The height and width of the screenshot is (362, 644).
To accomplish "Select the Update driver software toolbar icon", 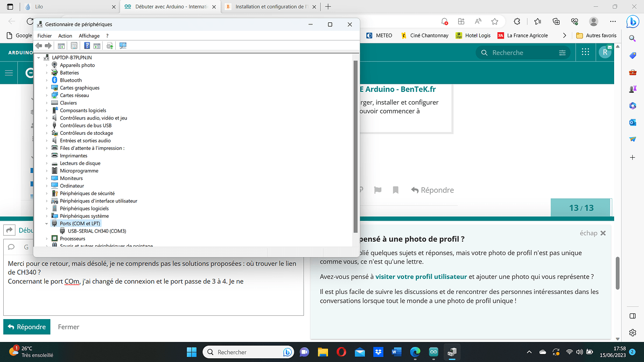I will 109,45.
